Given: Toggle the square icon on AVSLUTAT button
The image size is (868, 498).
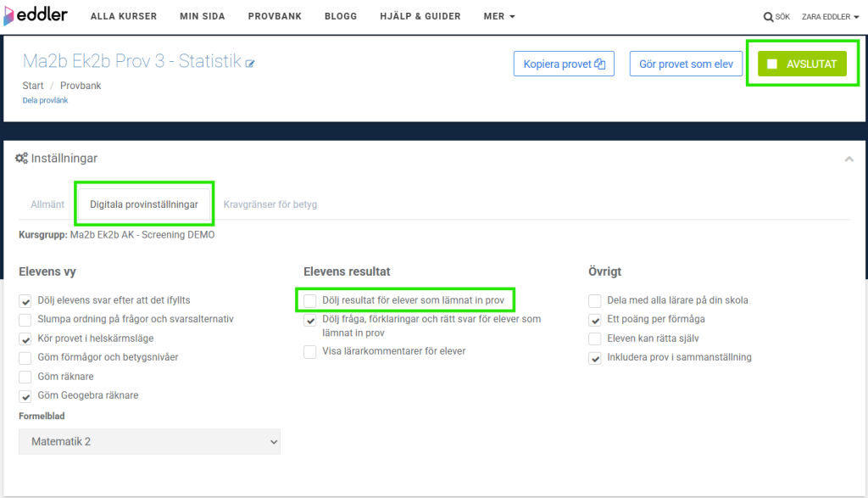Looking at the screenshot, I should [772, 64].
